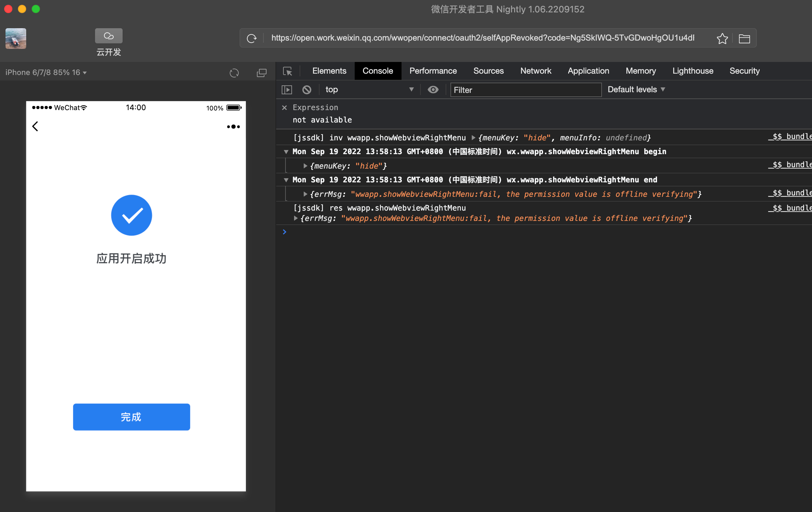Bookmark page with the star icon
Image resolution: width=812 pixels, height=512 pixels.
[x=722, y=38]
